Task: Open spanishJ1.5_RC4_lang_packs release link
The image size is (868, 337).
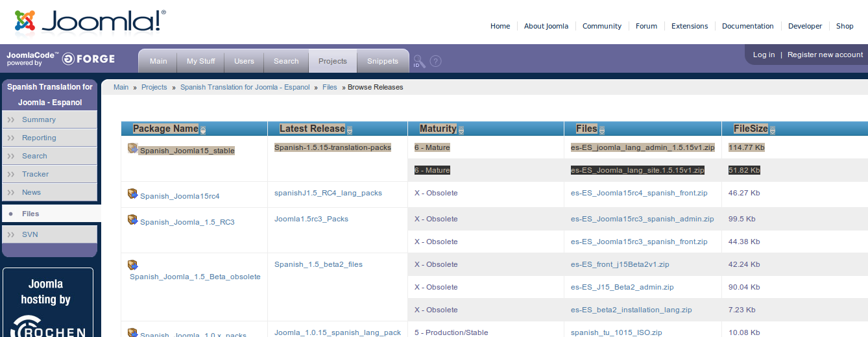Action: pyautogui.click(x=328, y=193)
